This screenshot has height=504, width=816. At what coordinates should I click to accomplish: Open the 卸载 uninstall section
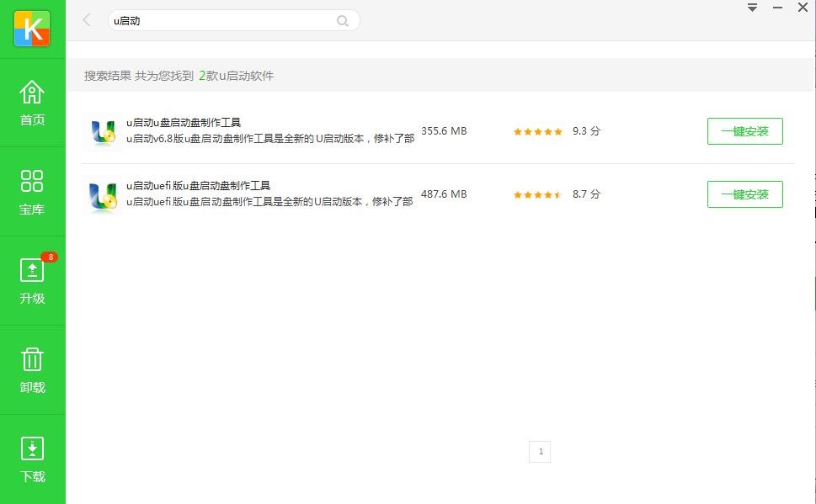(x=32, y=370)
